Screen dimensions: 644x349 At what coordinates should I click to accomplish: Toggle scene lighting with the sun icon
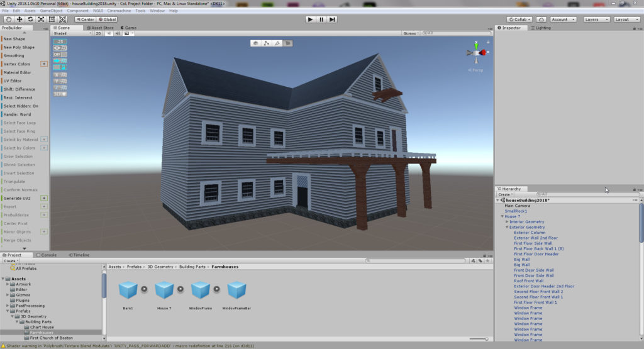pyautogui.click(x=108, y=33)
